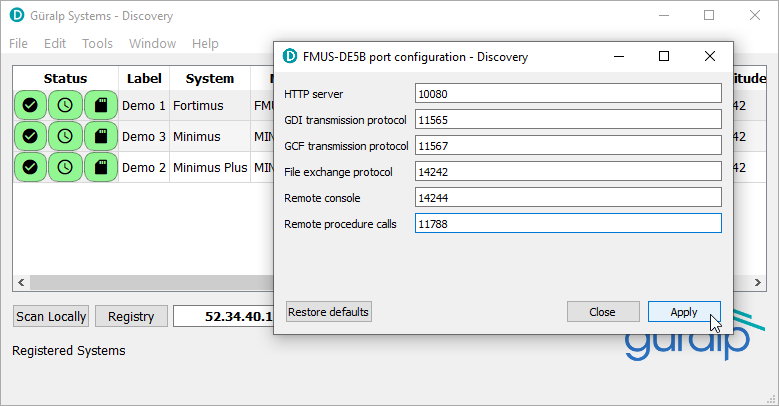Viewport: 779px width, 406px height.
Task: Click Restore defaults button
Action: coord(328,312)
